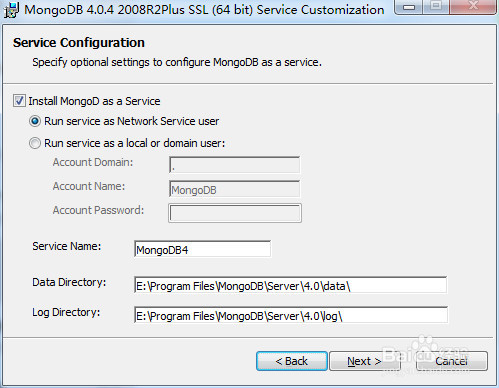499x388 pixels.
Task: Click inside the Log Directory path field
Action: [x=291, y=315]
